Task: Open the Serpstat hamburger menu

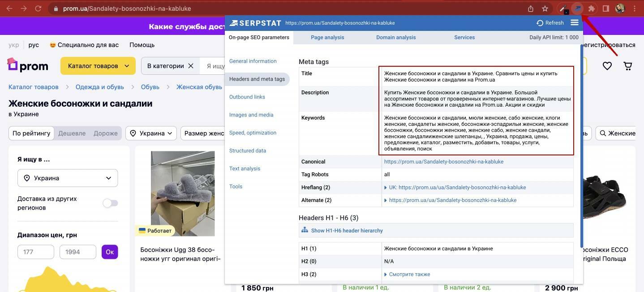Action: tap(575, 22)
